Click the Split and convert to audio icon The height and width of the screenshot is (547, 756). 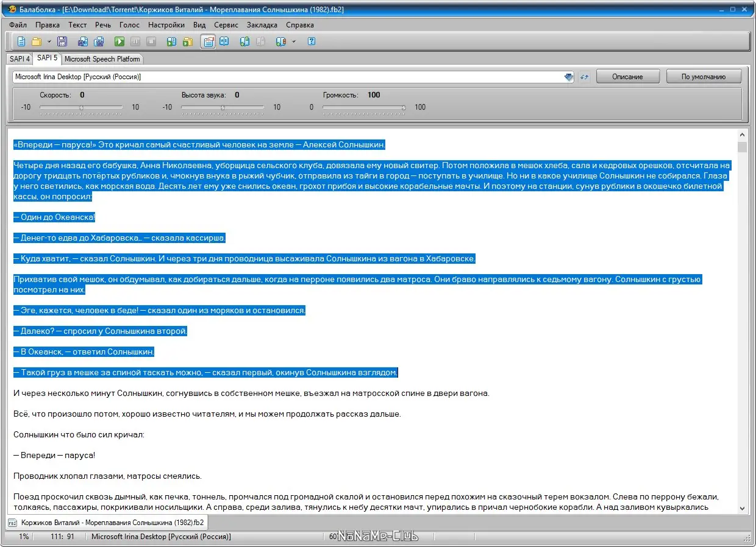point(99,41)
